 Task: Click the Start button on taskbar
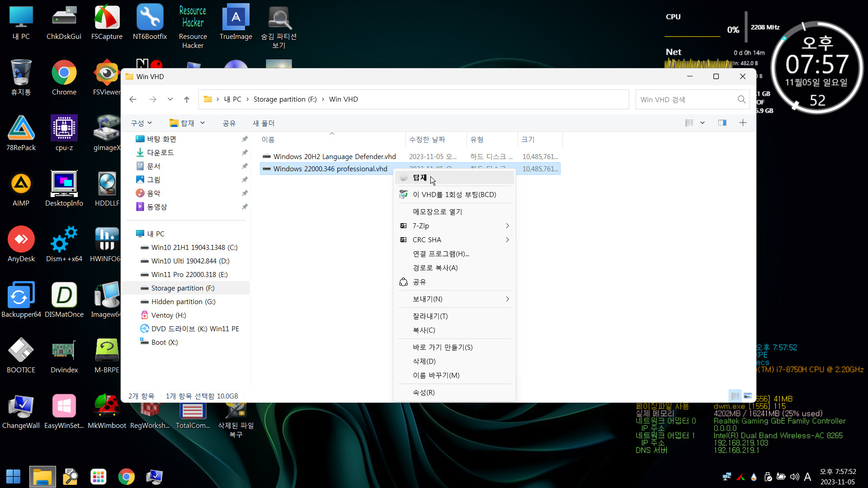pos(14,477)
